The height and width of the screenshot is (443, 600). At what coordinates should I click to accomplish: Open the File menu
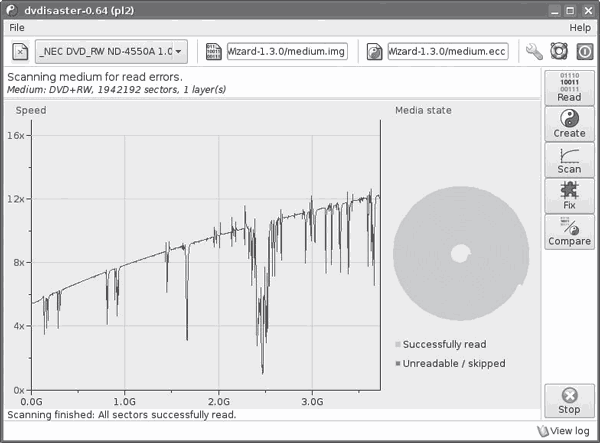click(18, 27)
